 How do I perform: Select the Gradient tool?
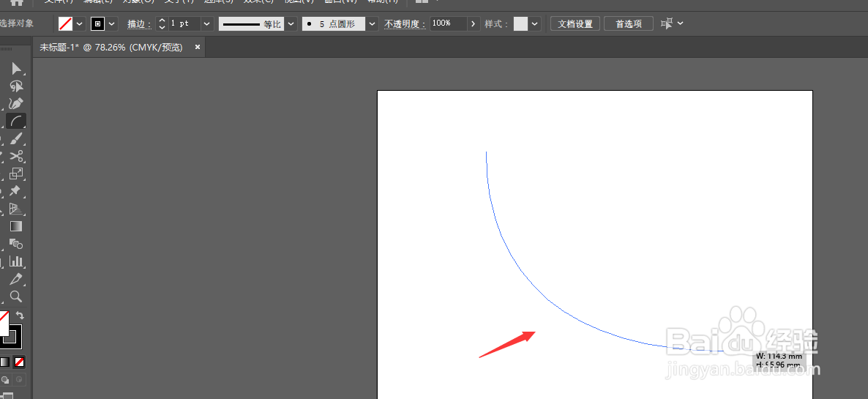pyautogui.click(x=16, y=226)
